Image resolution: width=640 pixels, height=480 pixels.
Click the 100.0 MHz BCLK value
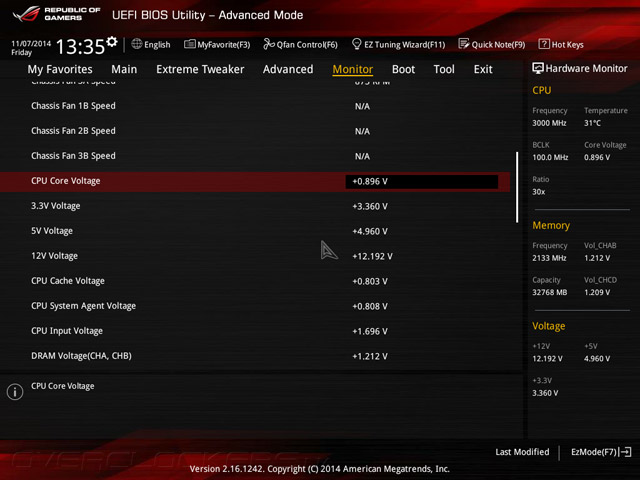(550, 157)
